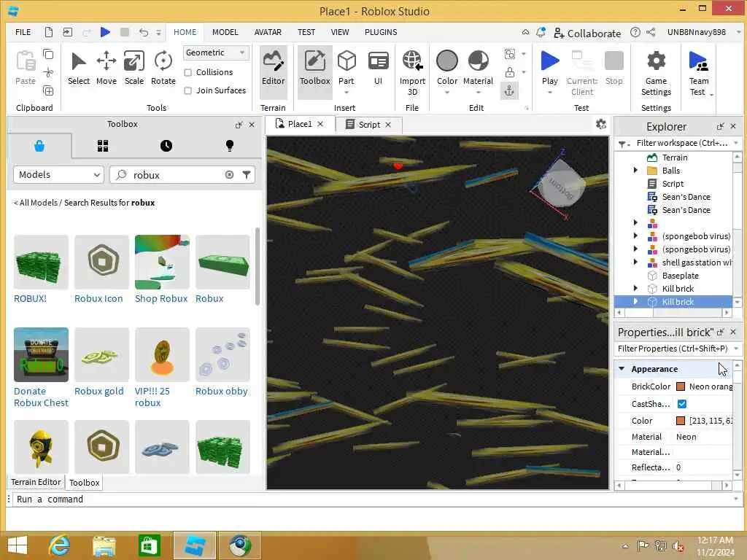Click the Undo arrow in quick access bar

coord(144,32)
